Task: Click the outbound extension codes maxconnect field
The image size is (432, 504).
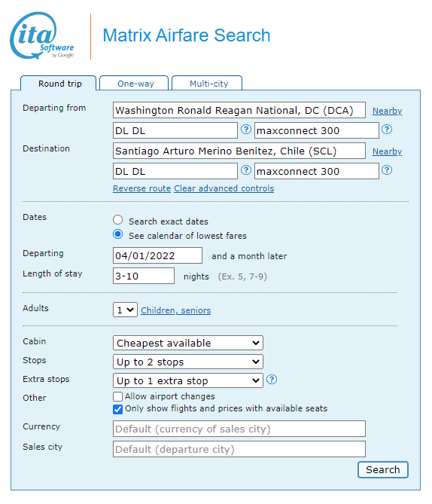Action: 317,130
